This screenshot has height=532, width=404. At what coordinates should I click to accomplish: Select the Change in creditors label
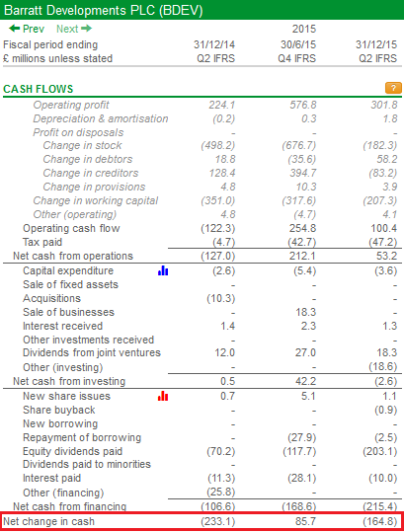click(x=91, y=173)
